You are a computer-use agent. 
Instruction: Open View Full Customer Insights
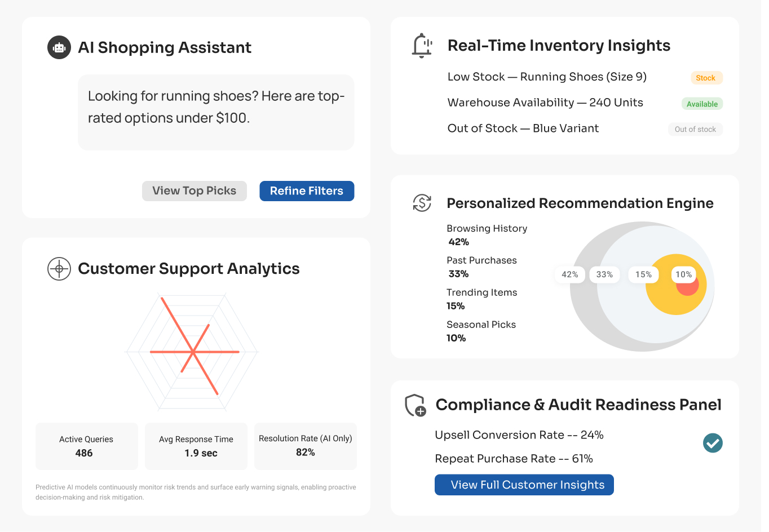524,485
